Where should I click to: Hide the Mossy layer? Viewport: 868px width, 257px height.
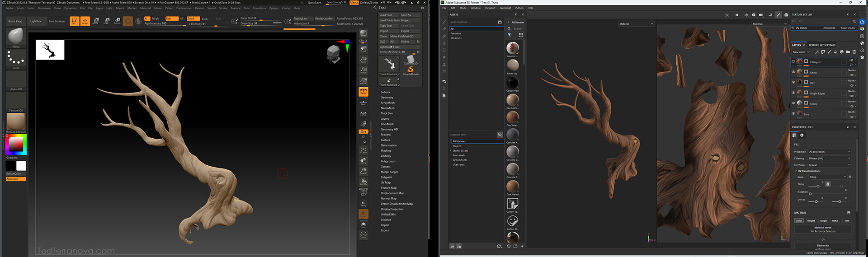[x=793, y=103]
